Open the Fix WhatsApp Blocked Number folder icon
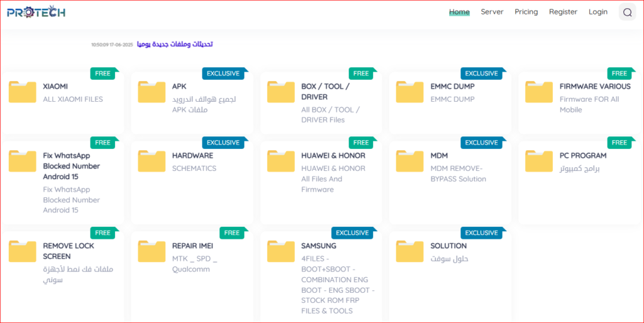Viewport: 644px width, 323px height. tap(23, 161)
